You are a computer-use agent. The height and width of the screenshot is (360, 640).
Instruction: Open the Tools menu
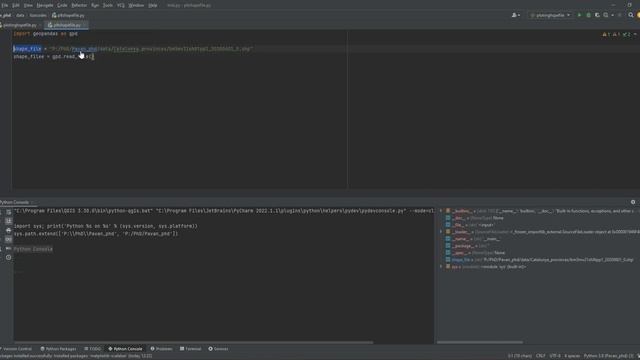click(x=107, y=5)
